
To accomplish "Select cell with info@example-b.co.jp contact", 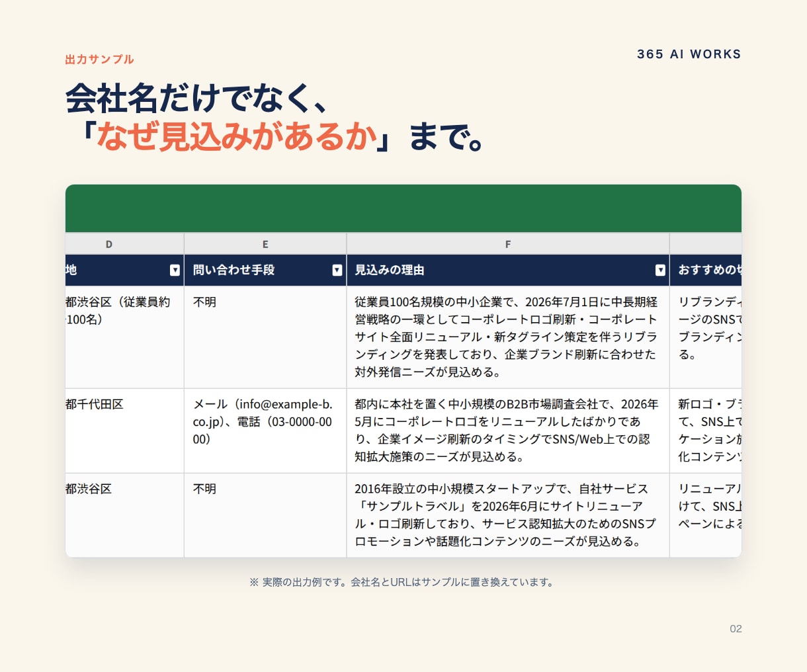I will (265, 431).
